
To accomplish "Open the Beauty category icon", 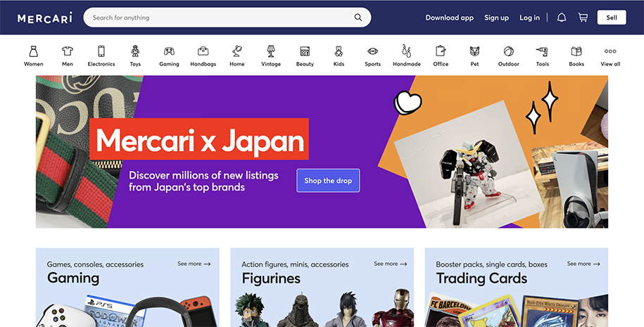I will click(x=305, y=52).
